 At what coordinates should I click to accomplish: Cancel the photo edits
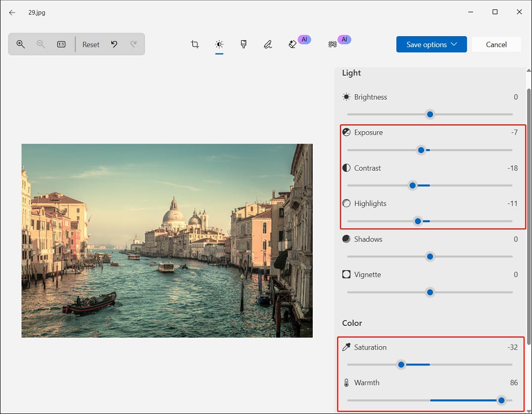click(x=496, y=44)
